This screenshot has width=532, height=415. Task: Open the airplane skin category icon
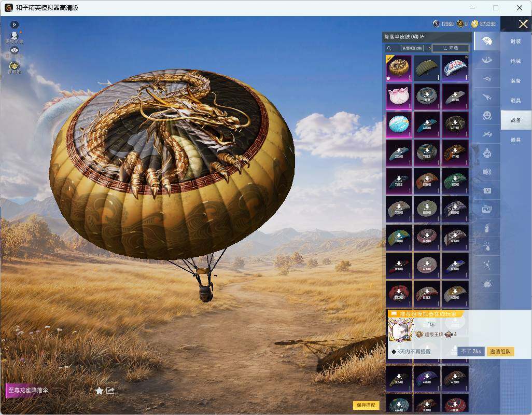tap(487, 98)
